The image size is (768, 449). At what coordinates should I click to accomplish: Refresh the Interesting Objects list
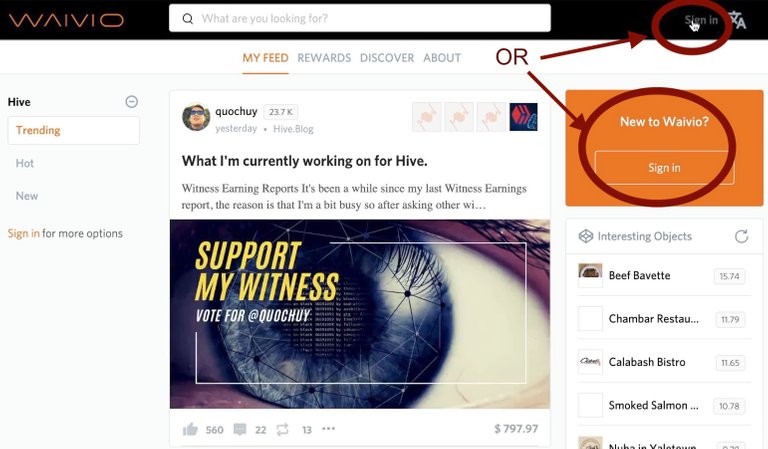[x=742, y=236]
